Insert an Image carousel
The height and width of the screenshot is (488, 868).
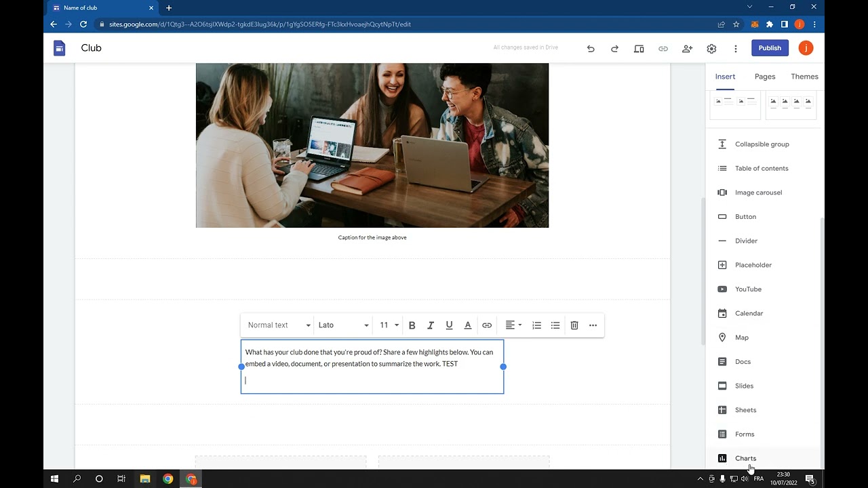point(763,192)
